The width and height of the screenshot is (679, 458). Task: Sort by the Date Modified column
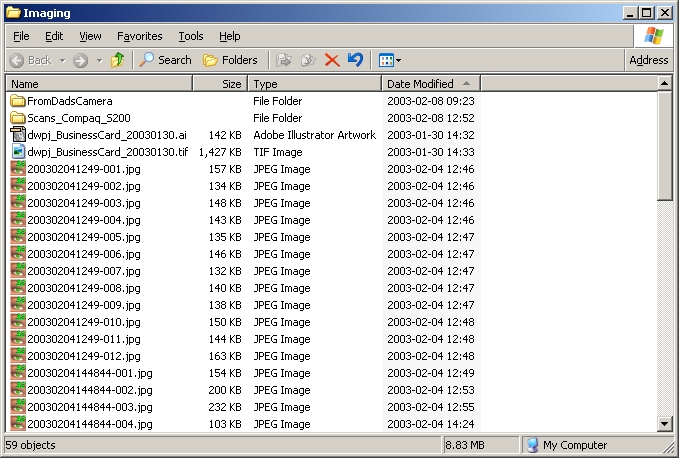420,84
